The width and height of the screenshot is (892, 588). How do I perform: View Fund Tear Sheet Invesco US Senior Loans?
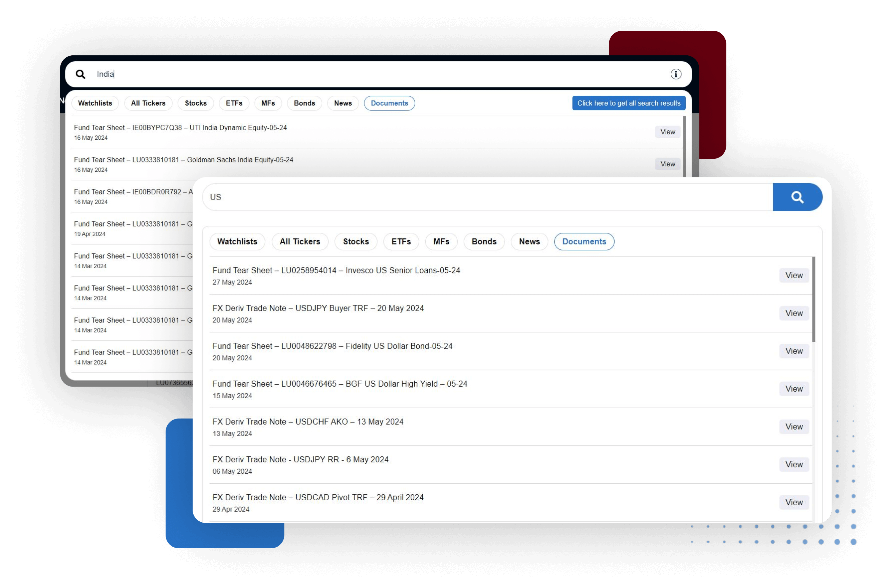(793, 275)
